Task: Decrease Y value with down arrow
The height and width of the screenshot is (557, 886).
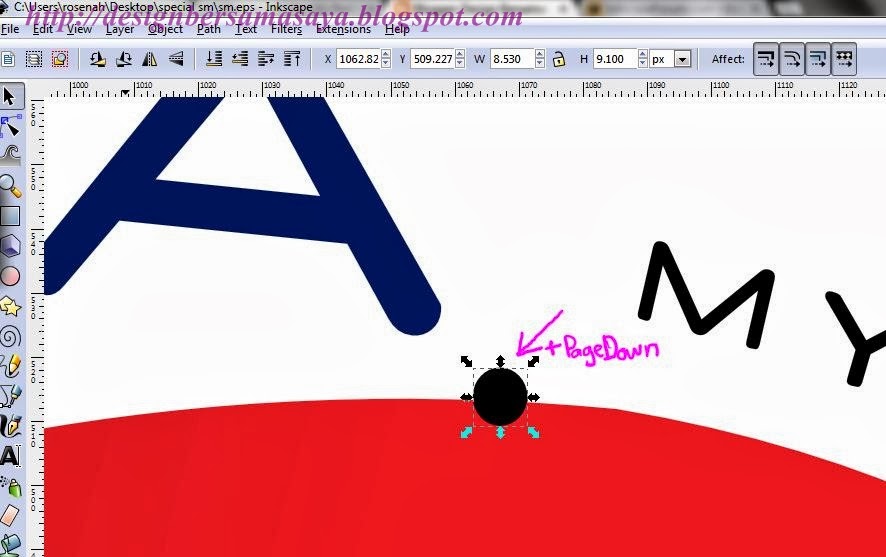Action: (460, 63)
